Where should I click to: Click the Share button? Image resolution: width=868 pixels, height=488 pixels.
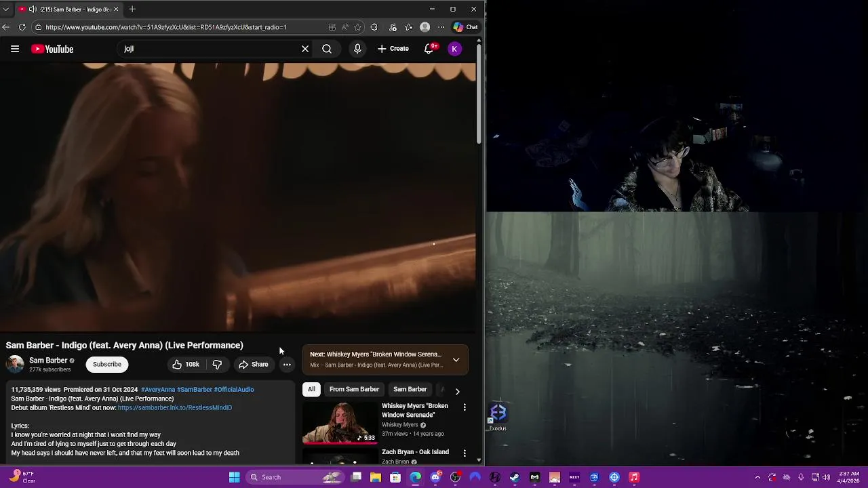coord(253,365)
